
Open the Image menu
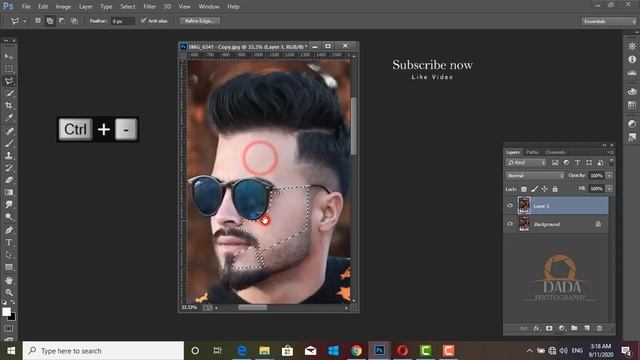point(63,7)
